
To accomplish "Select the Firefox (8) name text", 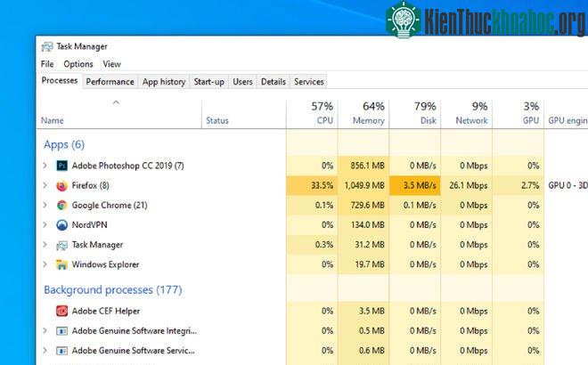I will point(90,185).
